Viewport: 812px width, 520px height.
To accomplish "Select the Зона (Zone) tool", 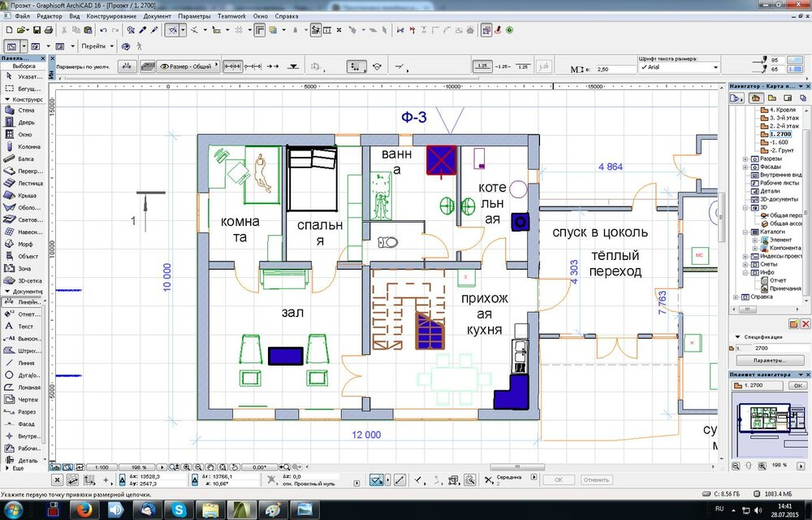I will point(24,267).
